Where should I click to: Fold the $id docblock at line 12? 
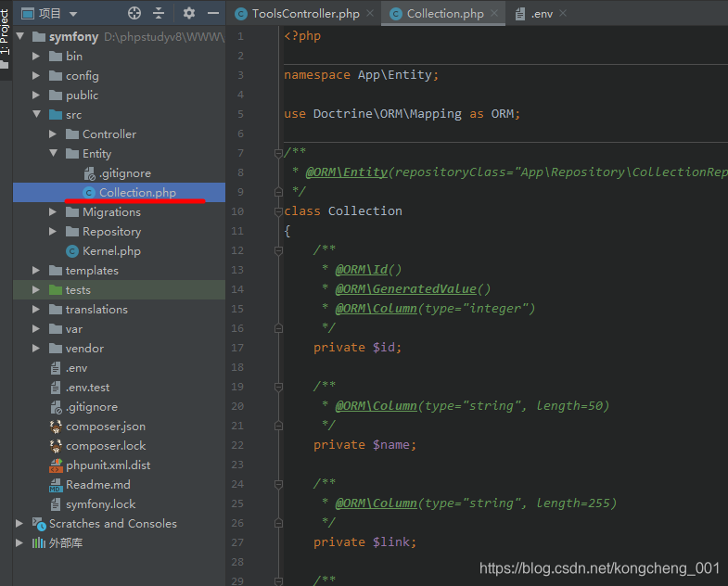pos(278,250)
